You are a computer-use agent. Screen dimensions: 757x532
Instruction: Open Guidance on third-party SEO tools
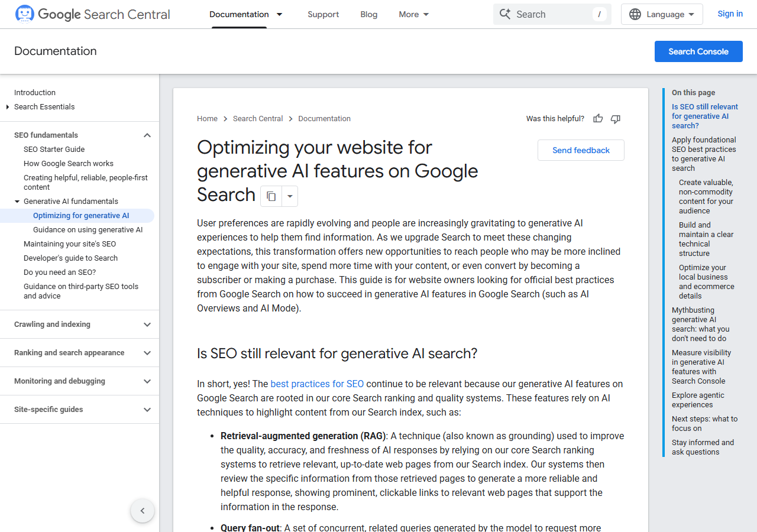(81, 291)
